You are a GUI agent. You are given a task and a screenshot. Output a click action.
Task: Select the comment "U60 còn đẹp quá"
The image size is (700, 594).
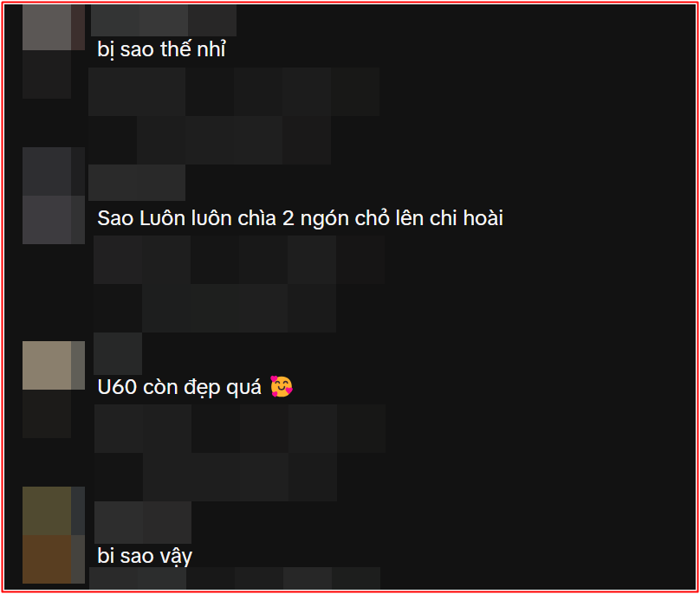pos(195,386)
